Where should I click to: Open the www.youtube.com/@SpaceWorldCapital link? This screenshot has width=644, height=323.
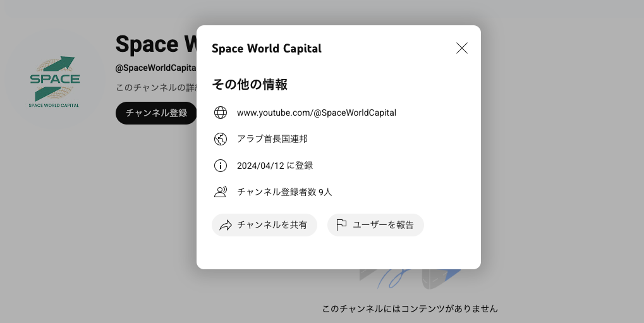coord(316,113)
